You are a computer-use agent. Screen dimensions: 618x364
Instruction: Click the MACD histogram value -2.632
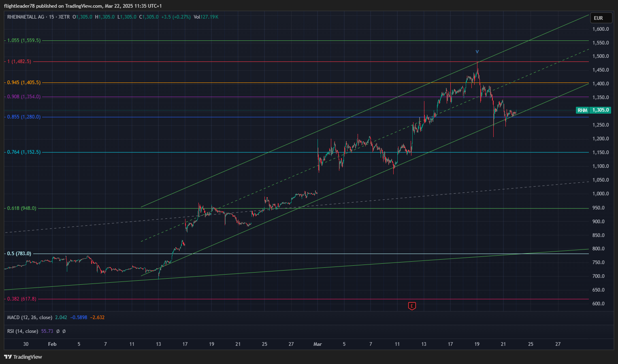pos(97,317)
